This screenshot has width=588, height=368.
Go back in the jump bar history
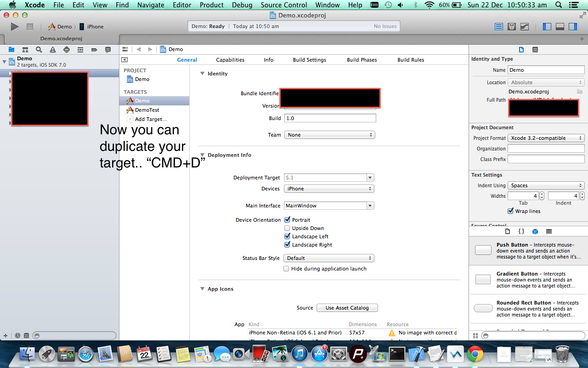tap(138, 49)
